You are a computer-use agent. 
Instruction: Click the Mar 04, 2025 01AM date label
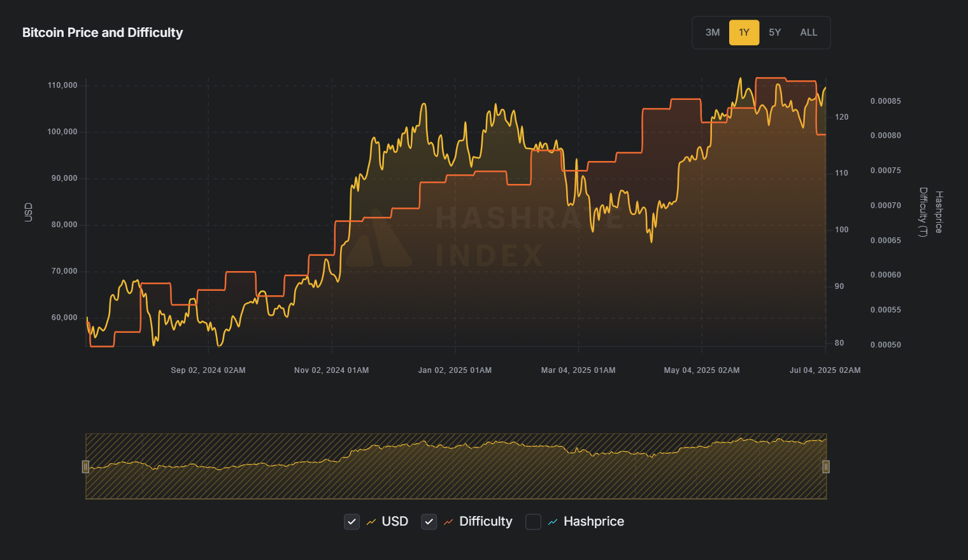(x=578, y=370)
